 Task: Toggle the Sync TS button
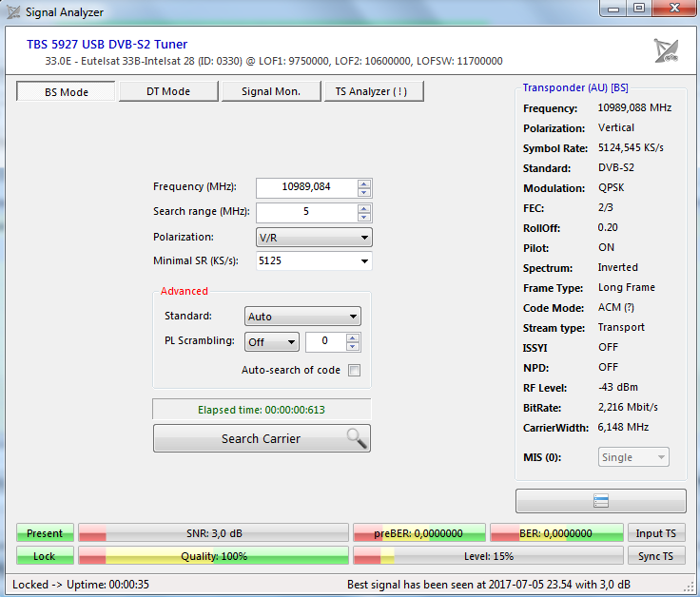coord(656,556)
